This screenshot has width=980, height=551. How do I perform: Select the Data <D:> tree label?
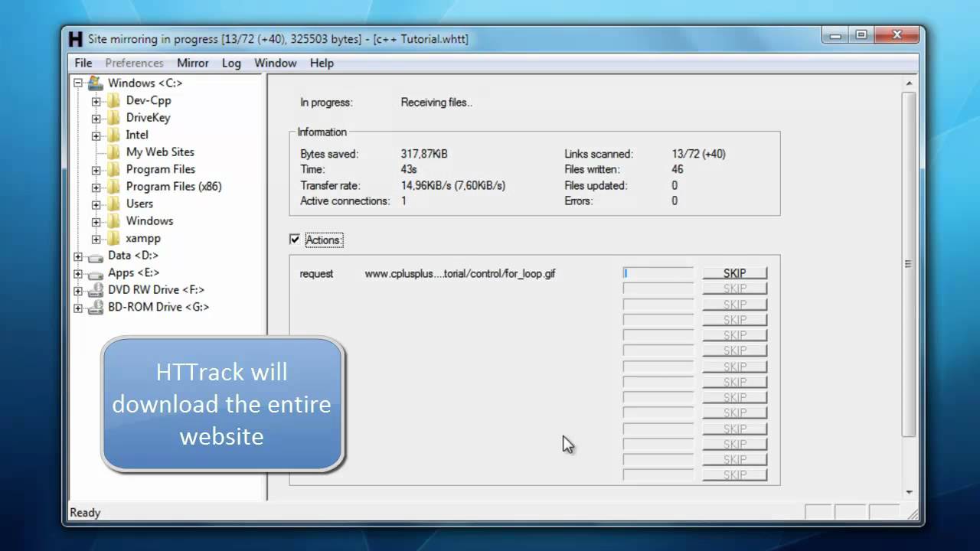point(133,256)
